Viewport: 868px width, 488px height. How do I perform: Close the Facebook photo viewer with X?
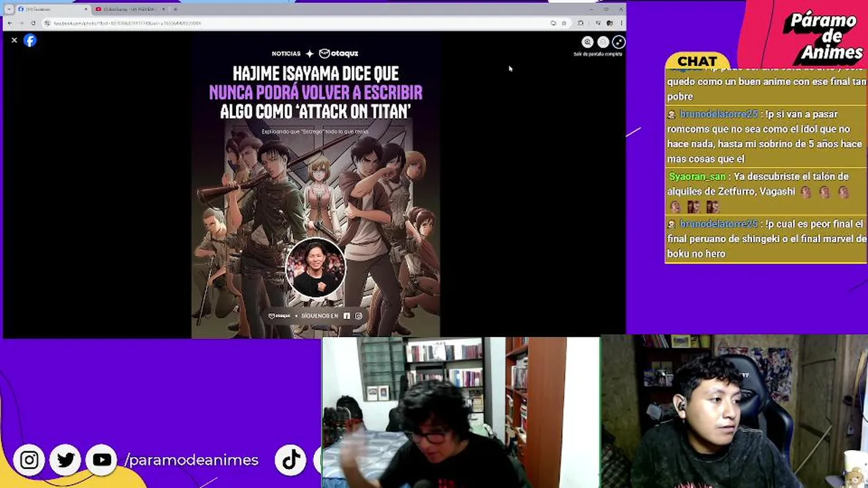[x=14, y=41]
